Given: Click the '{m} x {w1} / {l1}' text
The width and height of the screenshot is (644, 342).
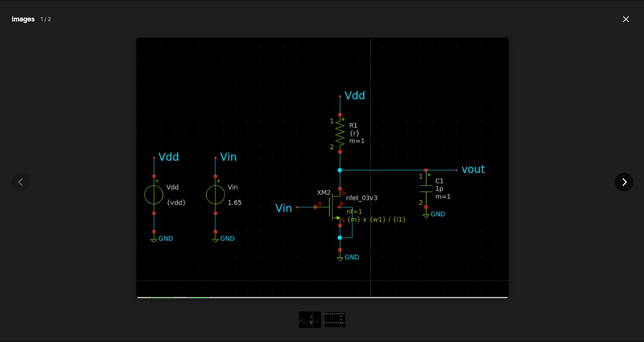Looking at the screenshot, I should 377,220.
